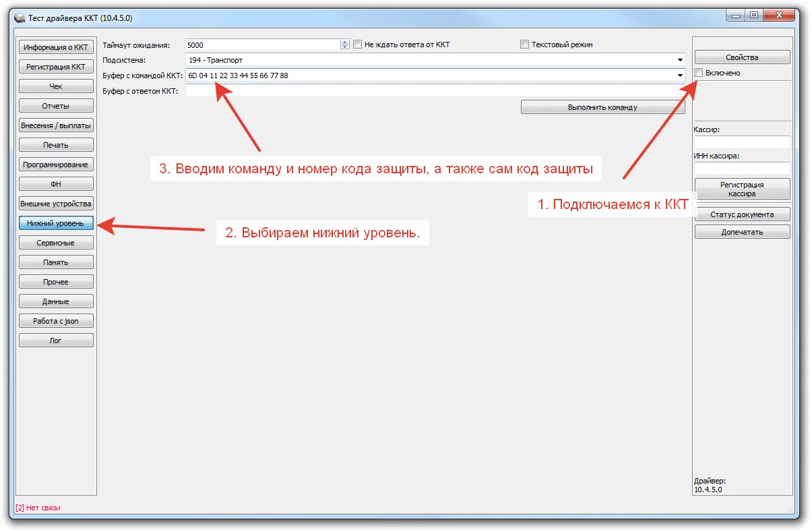Screen dimensions: 812x532
Task: Minimize the Тест драйвера ККТ window
Action: 735,14
